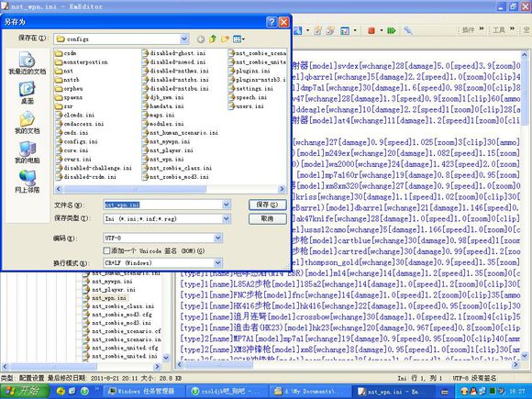Viewport: 532px width, 399px height.
Task: Click the horizontal scrollbar of the Save As file list
Action: pos(134,189)
